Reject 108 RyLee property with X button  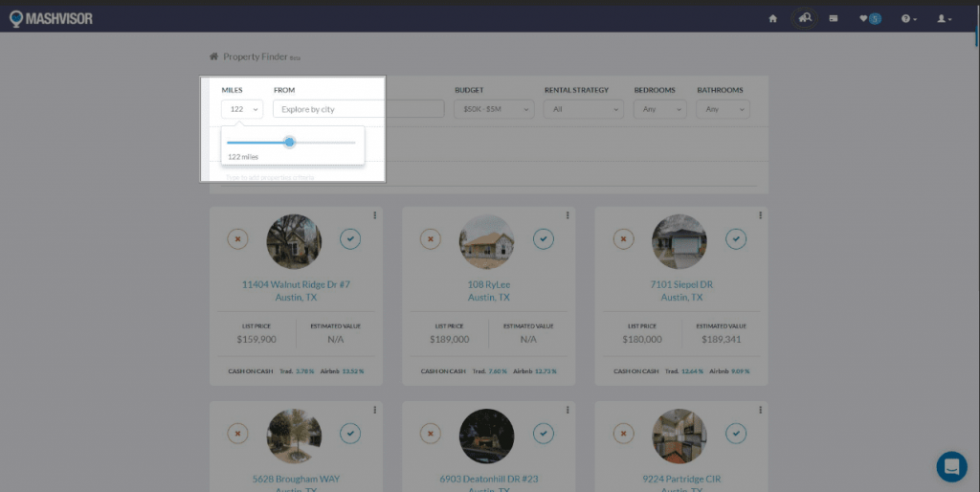tap(431, 238)
